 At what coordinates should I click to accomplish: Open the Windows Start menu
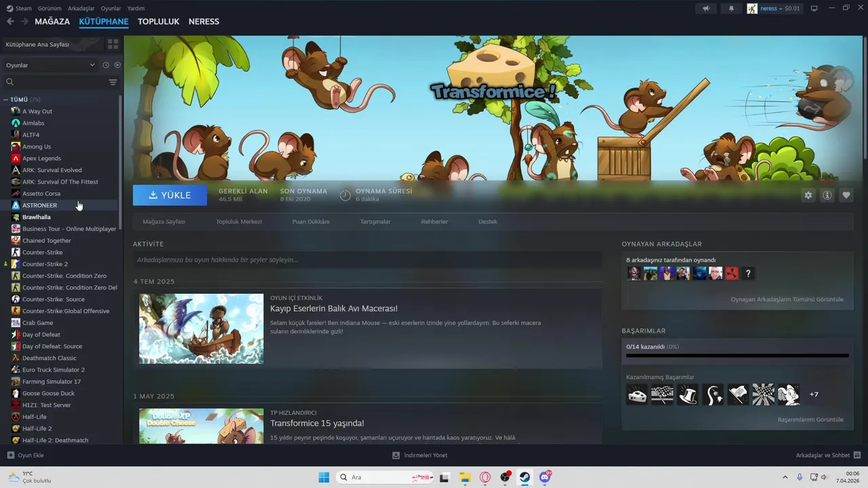tap(323, 477)
